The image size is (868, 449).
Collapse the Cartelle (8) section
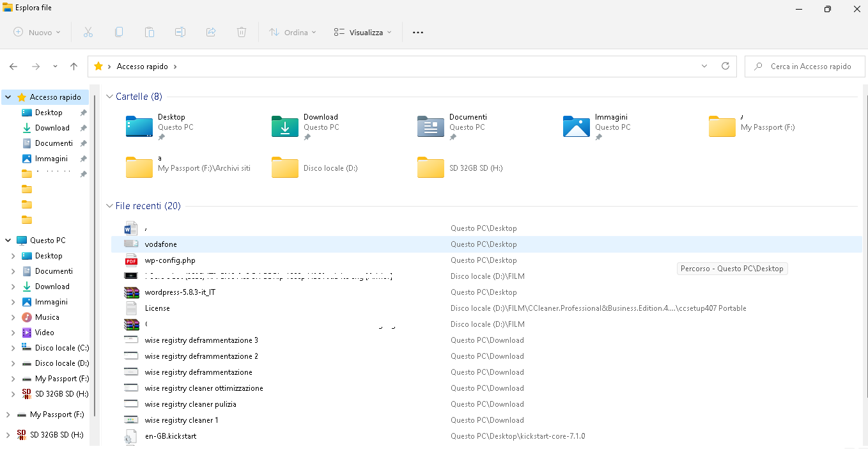[x=110, y=97]
